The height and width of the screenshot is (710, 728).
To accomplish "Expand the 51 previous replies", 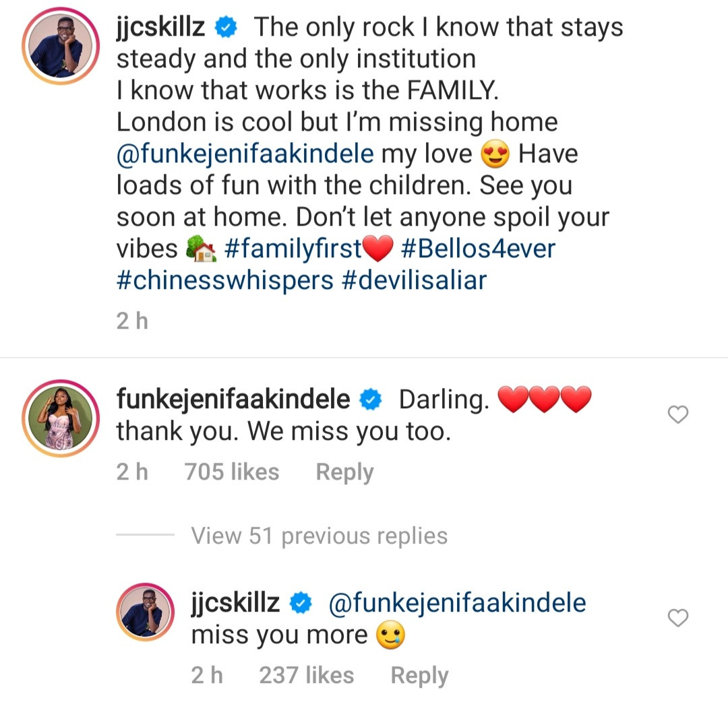I will [x=319, y=535].
